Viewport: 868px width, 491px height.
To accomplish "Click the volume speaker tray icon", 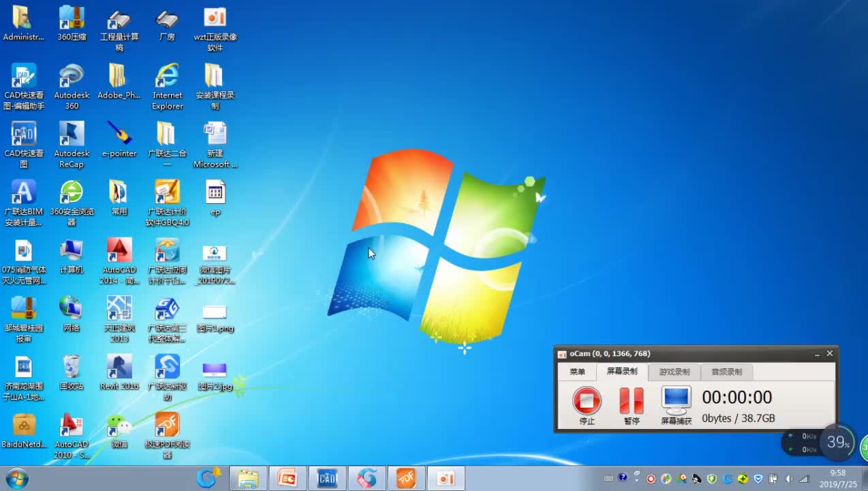I will [x=788, y=479].
